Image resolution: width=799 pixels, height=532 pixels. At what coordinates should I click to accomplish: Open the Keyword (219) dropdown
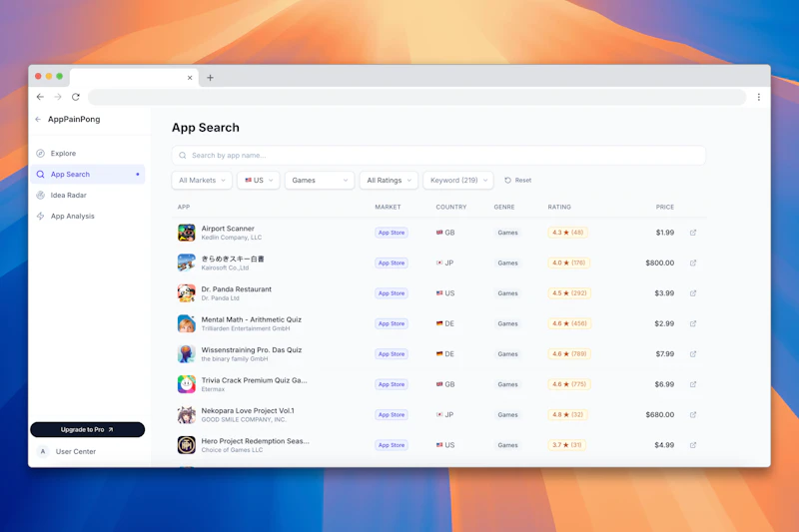coord(458,181)
